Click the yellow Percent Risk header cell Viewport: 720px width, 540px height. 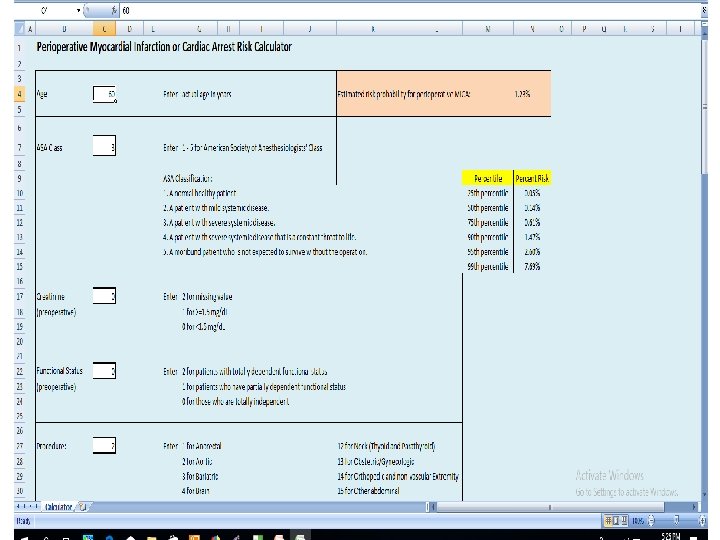[x=532, y=178]
